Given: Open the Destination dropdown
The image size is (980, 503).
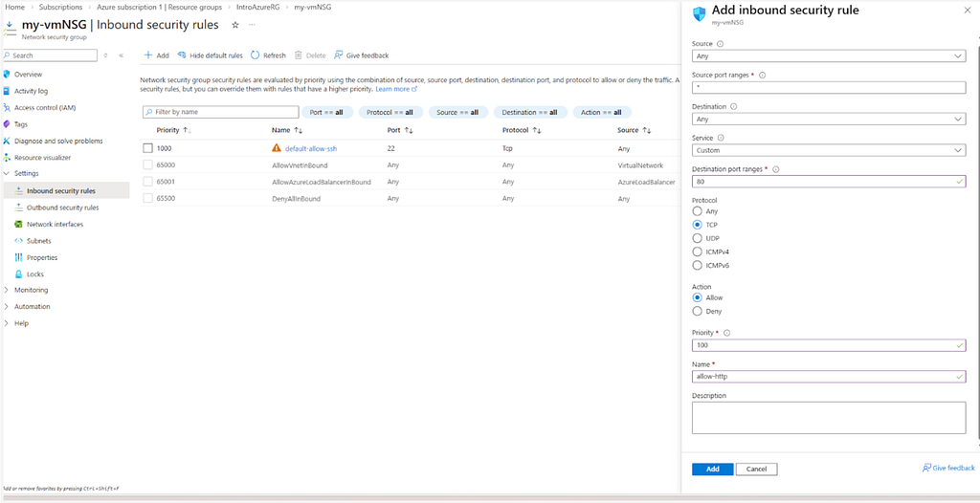Looking at the screenshot, I should pyautogui.click(x=829, y=119).
